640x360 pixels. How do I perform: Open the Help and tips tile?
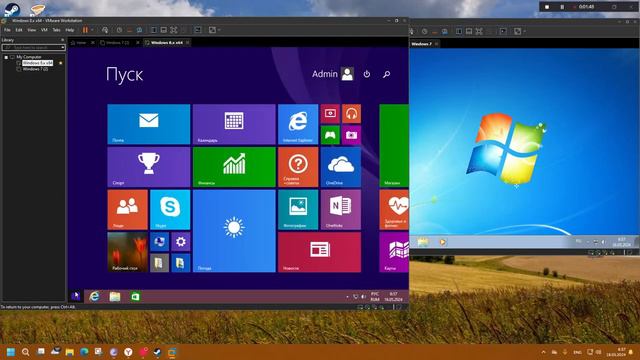tap(298, 167)
